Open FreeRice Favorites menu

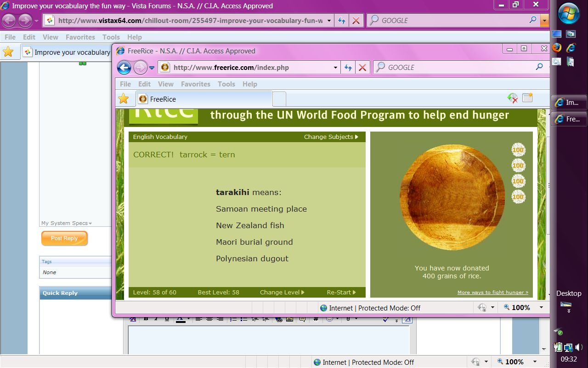(x=196, y=84)
